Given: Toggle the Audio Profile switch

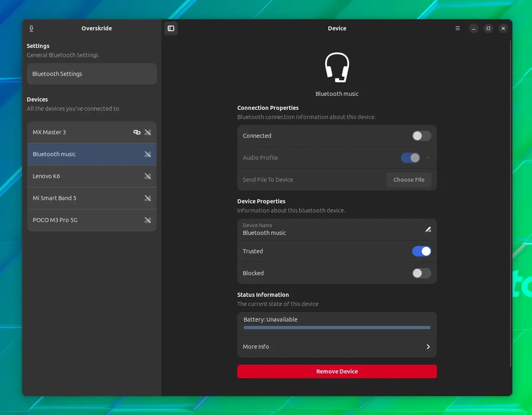Looking at the screenshot, I should point(411,158).
